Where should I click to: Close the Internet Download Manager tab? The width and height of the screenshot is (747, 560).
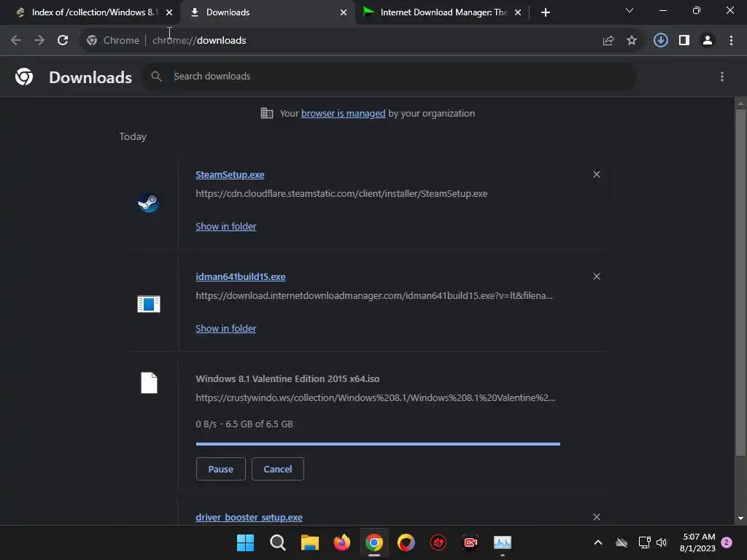pos(518,12)
